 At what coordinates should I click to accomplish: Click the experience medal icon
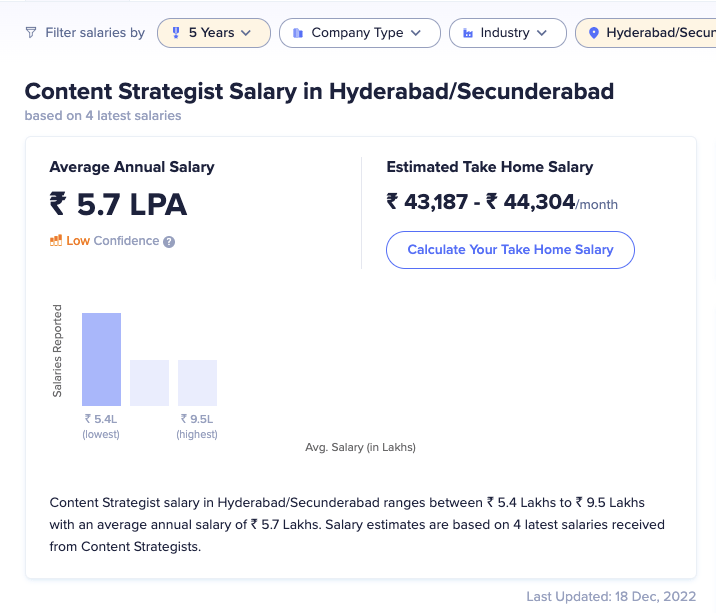[x=176, y=33]
